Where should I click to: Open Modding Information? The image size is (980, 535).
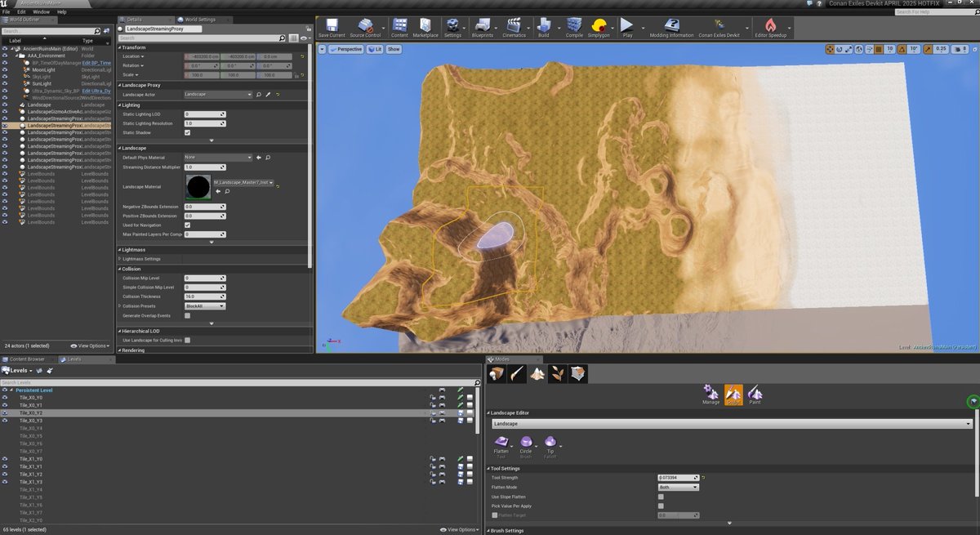click(671, 27)
